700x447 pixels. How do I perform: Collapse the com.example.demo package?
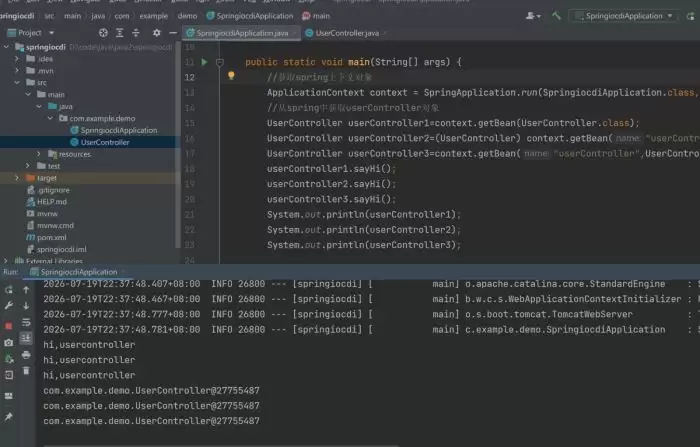coord(50,118)
